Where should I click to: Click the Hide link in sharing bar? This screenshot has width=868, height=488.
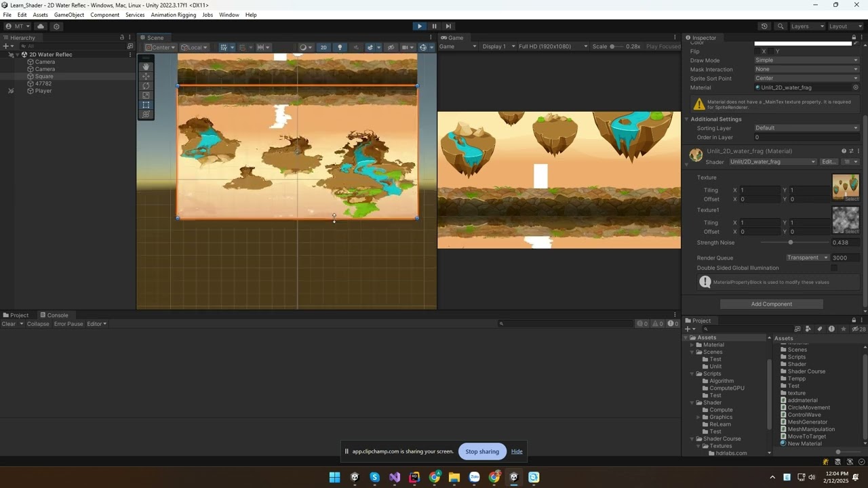[517, 451]
